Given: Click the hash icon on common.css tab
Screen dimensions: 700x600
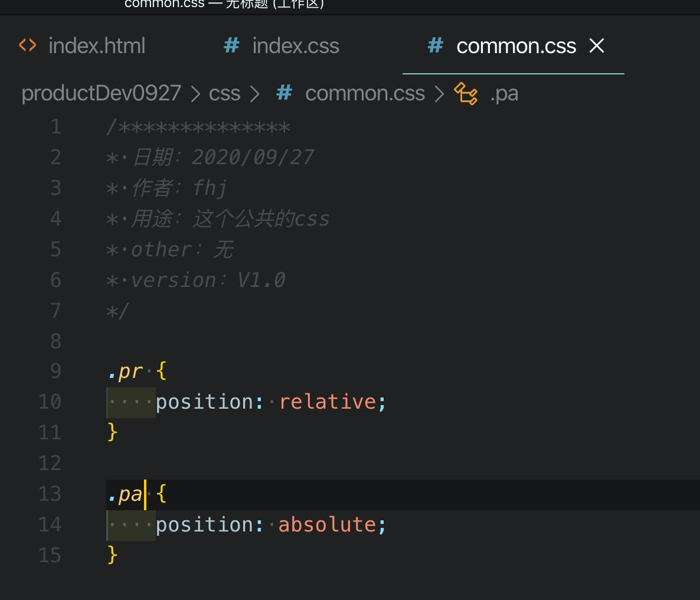Looking at the screenshot, I should click(435, 45).
